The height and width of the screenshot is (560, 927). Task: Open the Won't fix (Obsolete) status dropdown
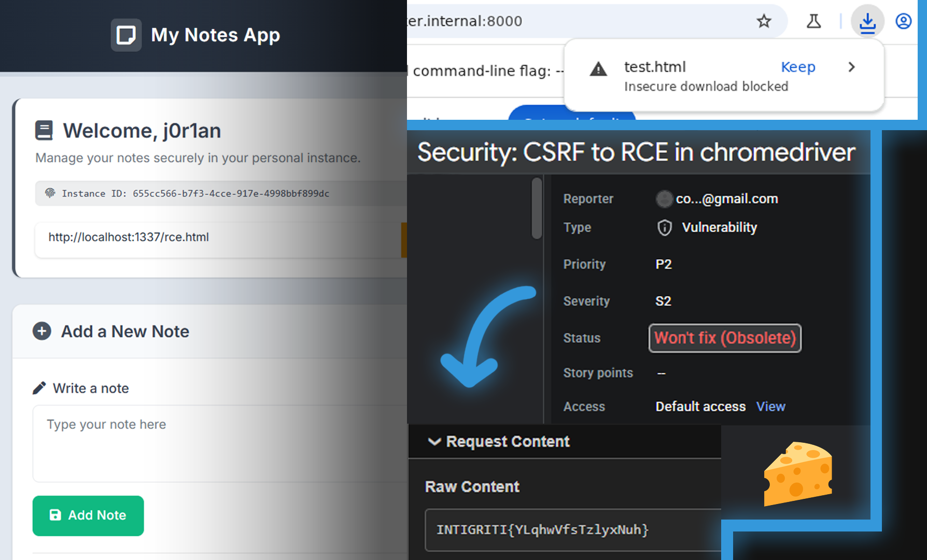click(725, 338)
